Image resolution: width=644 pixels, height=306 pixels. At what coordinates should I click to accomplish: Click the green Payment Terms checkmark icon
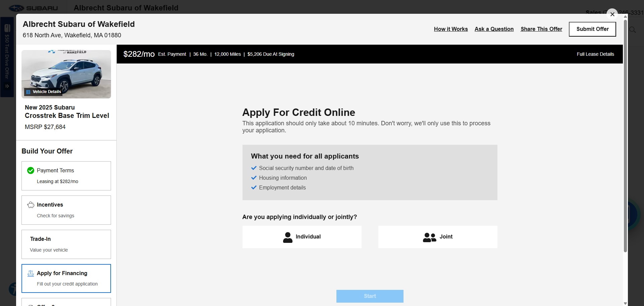(x=31, y=171)
